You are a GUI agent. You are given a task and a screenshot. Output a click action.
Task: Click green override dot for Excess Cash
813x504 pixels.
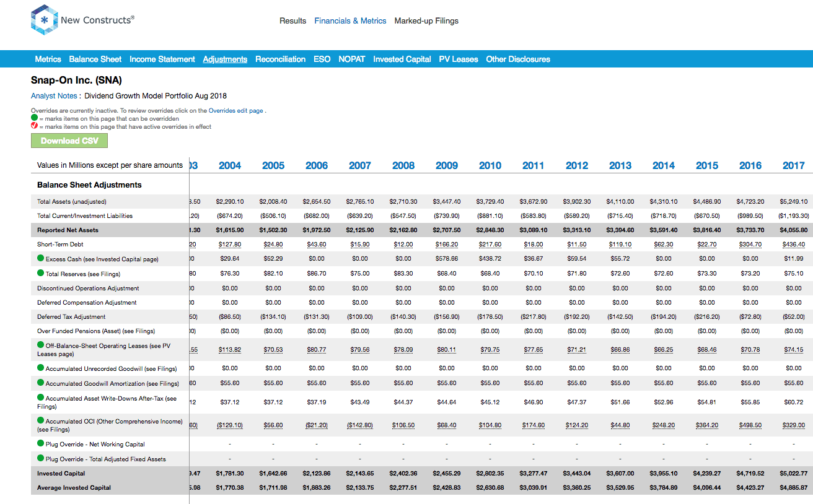coord(41,258)
